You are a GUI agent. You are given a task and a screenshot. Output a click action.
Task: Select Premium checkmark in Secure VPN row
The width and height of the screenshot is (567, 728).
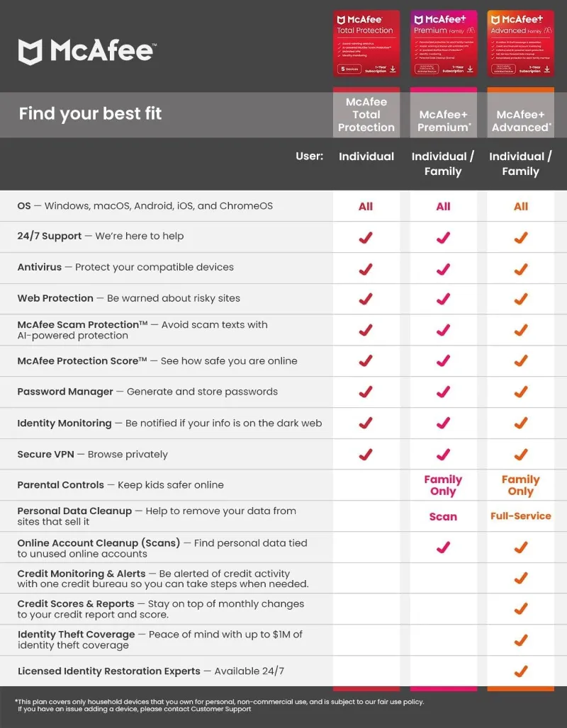(x=443, y=454)
